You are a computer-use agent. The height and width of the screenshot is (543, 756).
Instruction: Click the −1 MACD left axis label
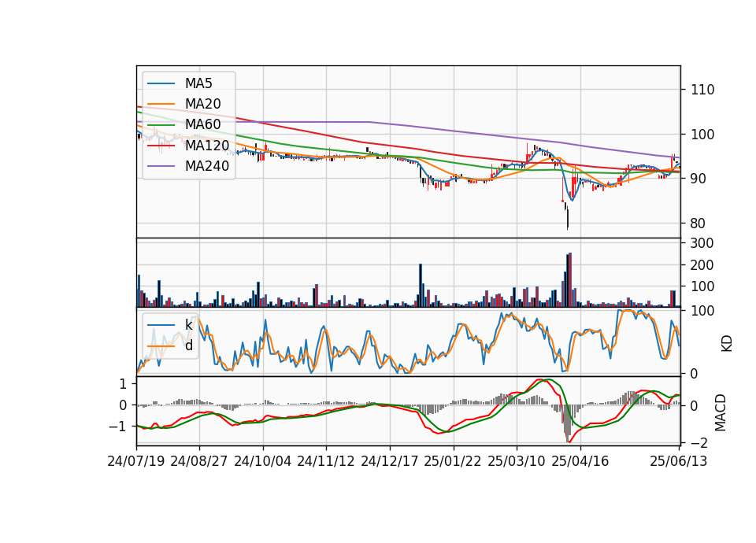117,427
